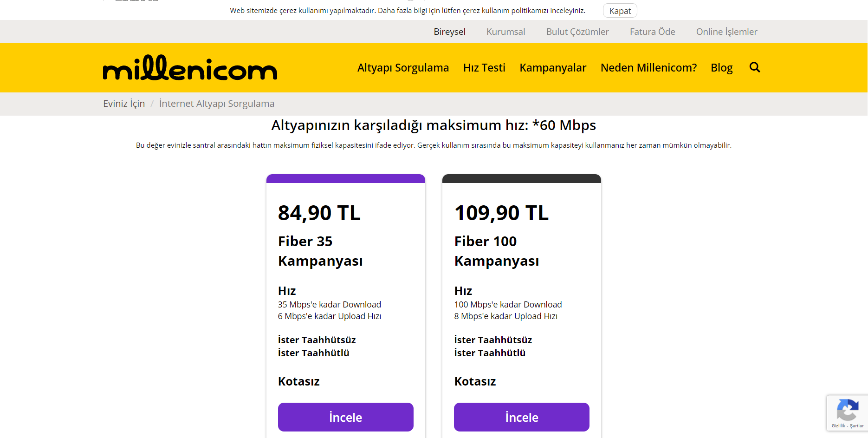Open the Fatura Öde link
The height and width of the screenshot is (438, 868).
(x=652, y=32)
